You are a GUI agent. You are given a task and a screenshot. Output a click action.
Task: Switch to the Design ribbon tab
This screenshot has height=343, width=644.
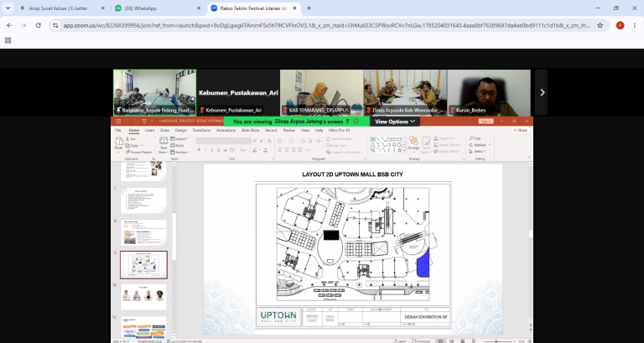coord(181,130)
